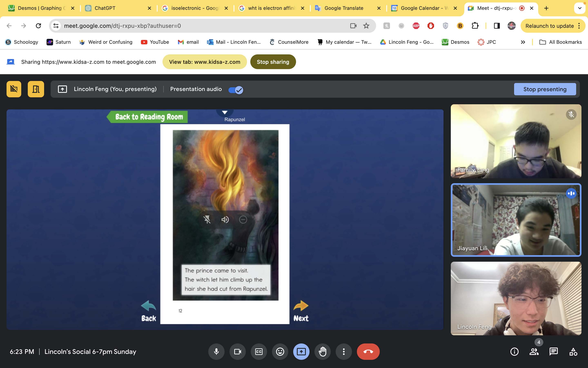The width and height of the screenshot is (588, 368).
Task: Close the ChatGPT browser tab
Action: coord(149,8)
